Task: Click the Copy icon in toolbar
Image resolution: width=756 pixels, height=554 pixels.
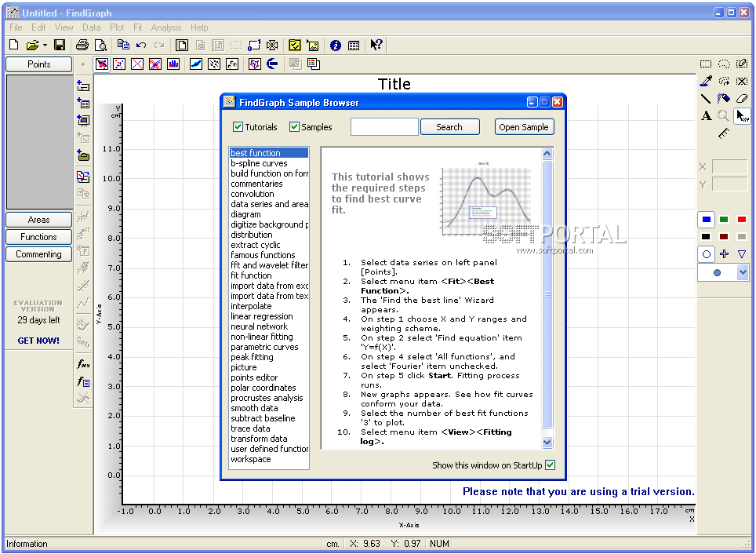Action: coord(123,46)
